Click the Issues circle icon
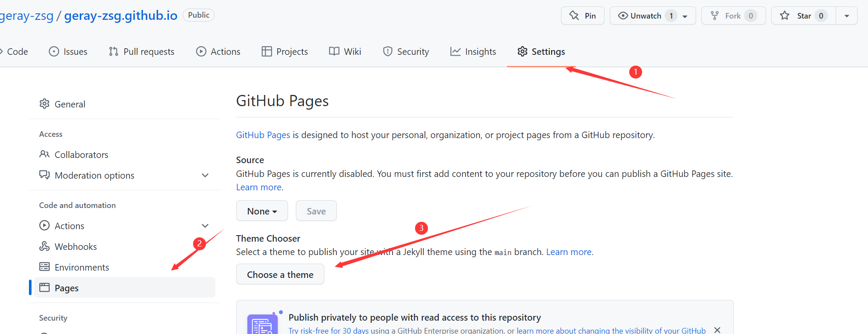 click(54, 52)
